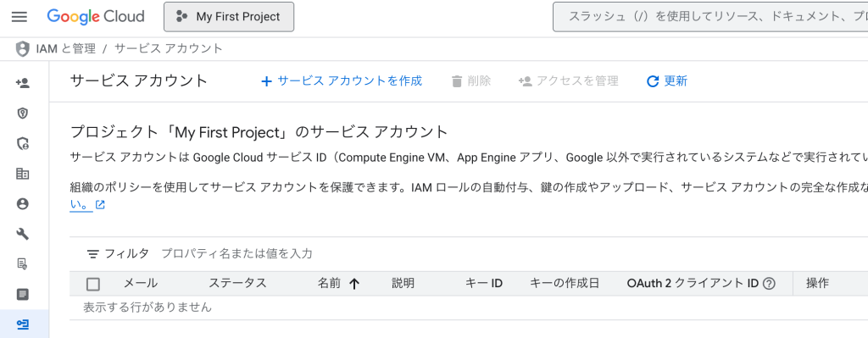This screenshot has width=868, height=338.
Task: Click the 更新 refresh button
Action: click(667, 81)
